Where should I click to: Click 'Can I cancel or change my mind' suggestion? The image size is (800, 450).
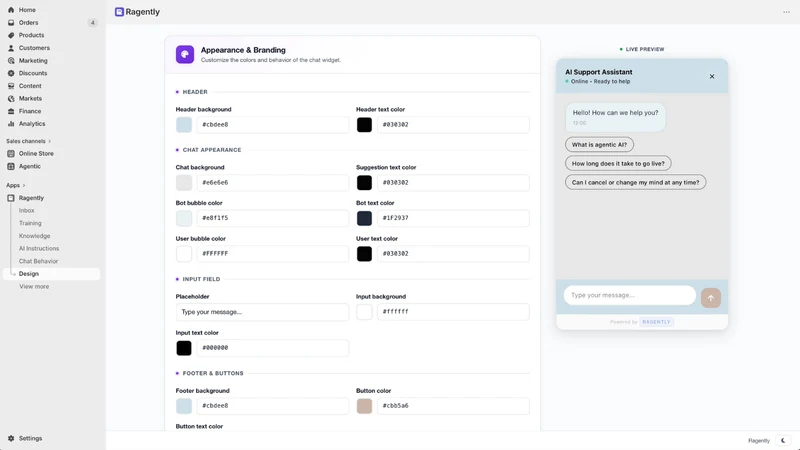click(636, 183)
